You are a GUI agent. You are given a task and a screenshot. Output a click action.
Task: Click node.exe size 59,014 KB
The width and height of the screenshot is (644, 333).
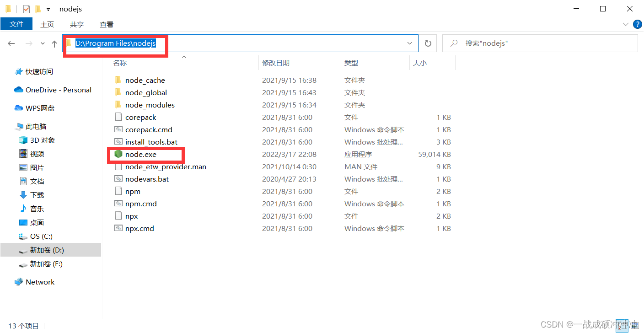[435, 154]
